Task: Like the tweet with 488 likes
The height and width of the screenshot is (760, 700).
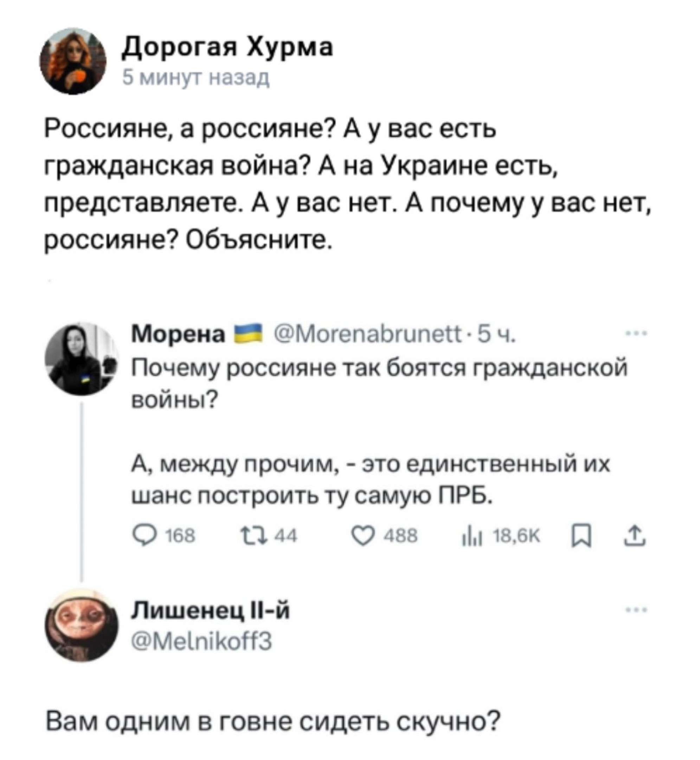Action: click(362, 536)
